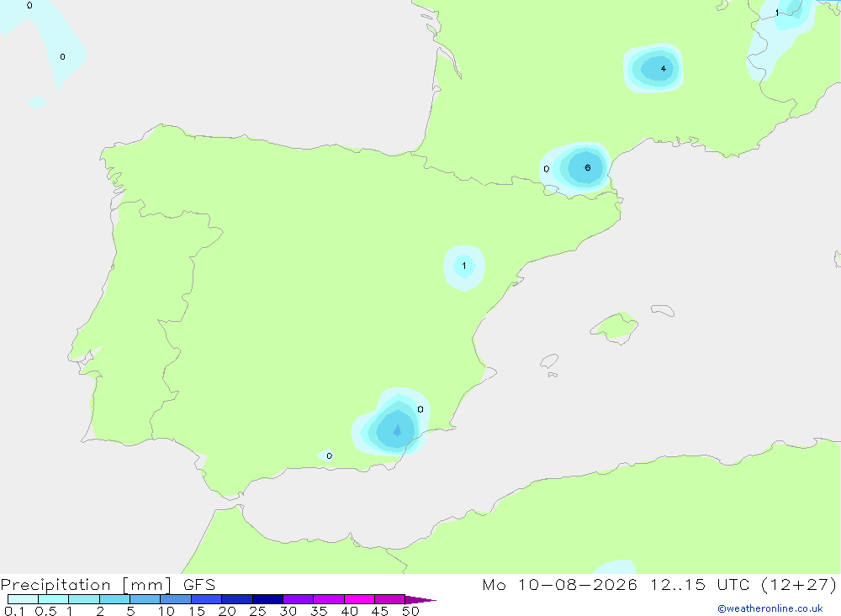
Task: Click the '30' legend scale label
Action: [288, 611]
